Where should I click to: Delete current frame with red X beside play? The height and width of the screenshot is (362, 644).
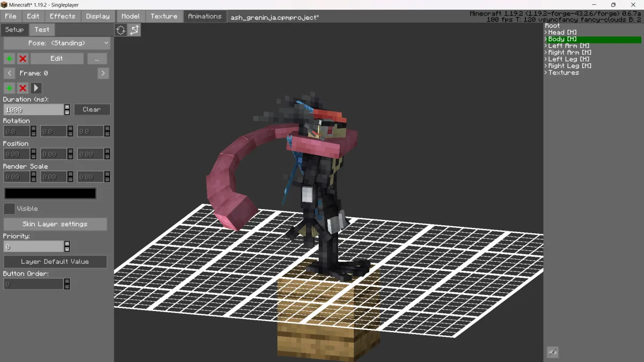coord(23,88)
